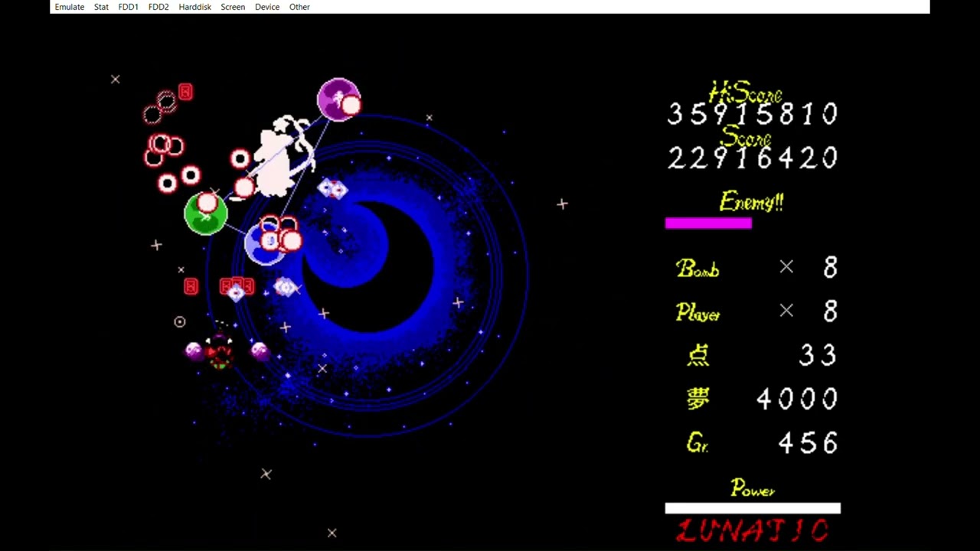The height and width of the screenshot is (551, 980).
Task: Click the HiScore value 35915810
Action: pyautogui.click(x=753, y=114)
